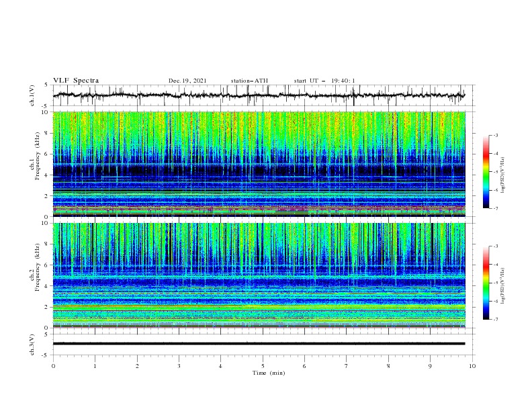Click the "VLF Spectra" plot title

(x=76, y=81)
